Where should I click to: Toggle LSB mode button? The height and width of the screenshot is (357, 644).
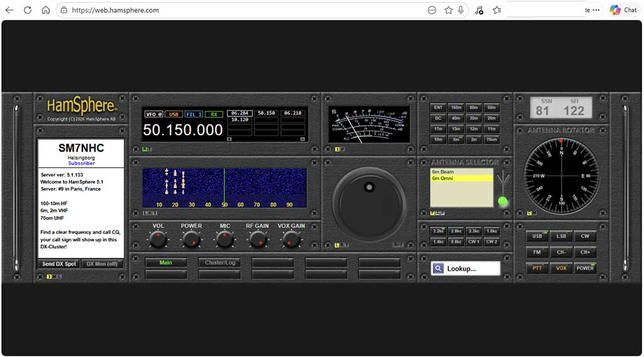[561, 236]
